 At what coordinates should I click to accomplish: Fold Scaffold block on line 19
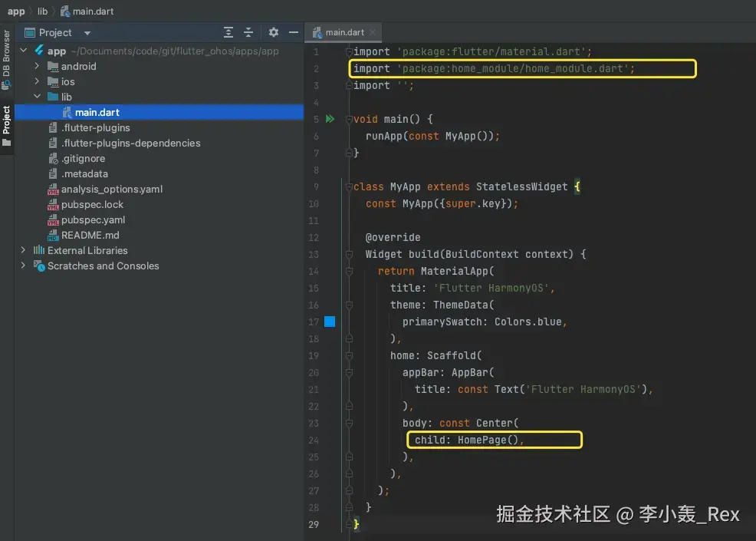click(349, 356)
